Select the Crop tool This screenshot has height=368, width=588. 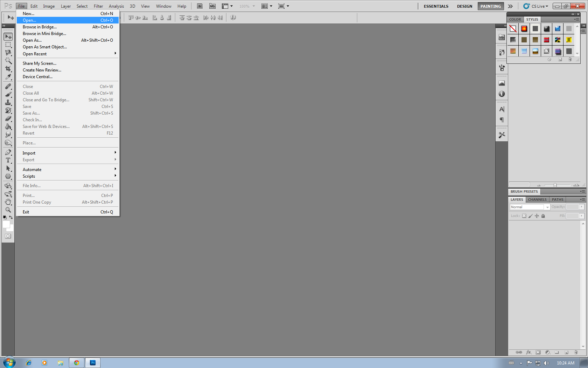(x=8, y=69)
